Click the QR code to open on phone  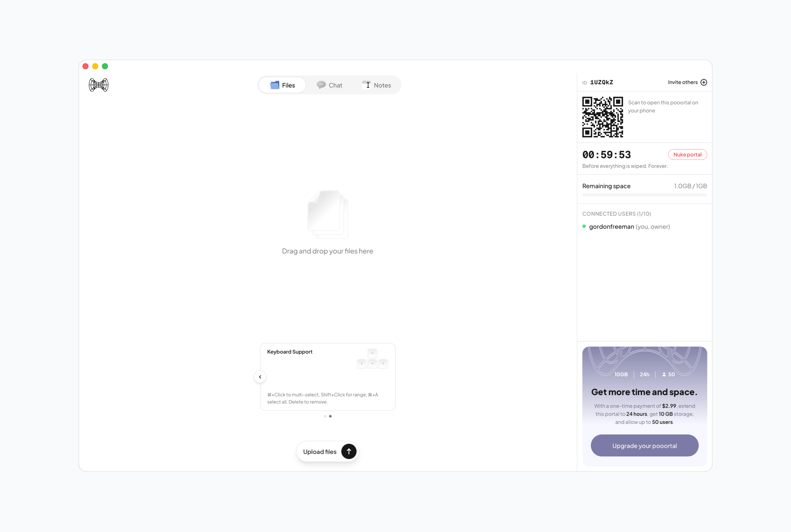point(602,117)
